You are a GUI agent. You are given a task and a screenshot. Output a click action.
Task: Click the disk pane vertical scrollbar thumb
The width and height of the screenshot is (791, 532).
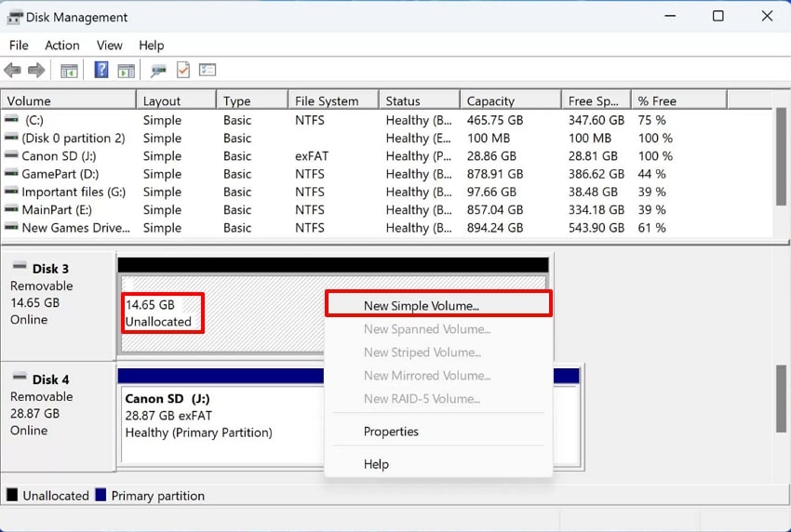(781, 399)
